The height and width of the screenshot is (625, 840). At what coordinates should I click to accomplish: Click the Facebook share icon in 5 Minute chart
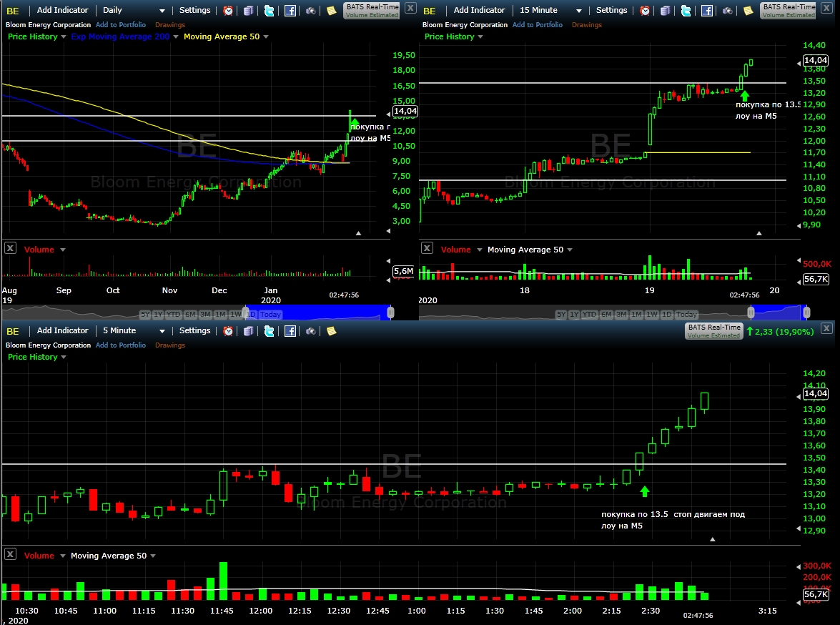(290, 331)
